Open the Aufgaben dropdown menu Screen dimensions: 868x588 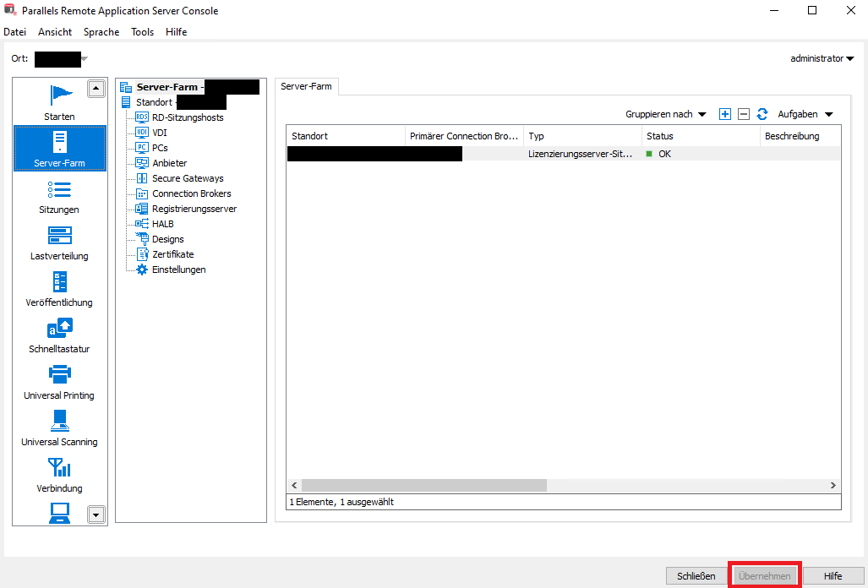coord(805,115)
